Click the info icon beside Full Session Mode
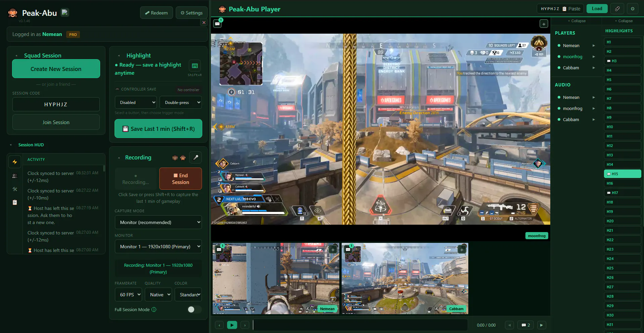This screenshot has width=644, height=333. click(154, 309)
